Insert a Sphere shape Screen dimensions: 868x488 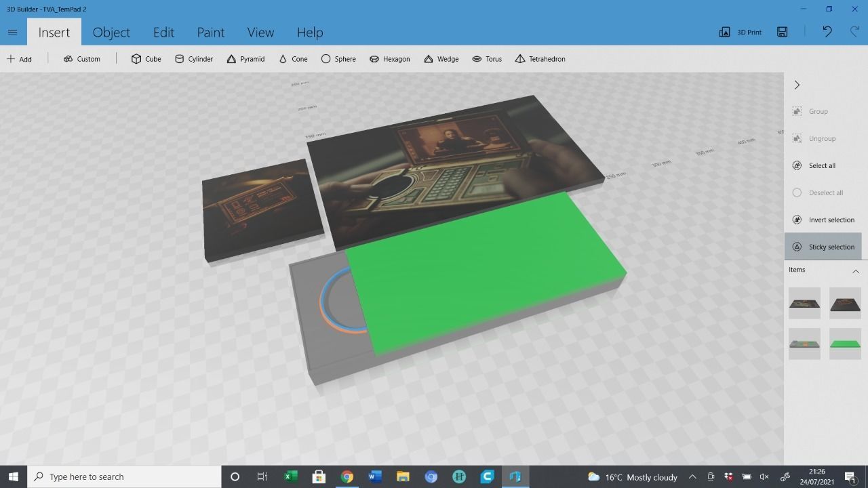pyautogui.click(x=338, y=59)
